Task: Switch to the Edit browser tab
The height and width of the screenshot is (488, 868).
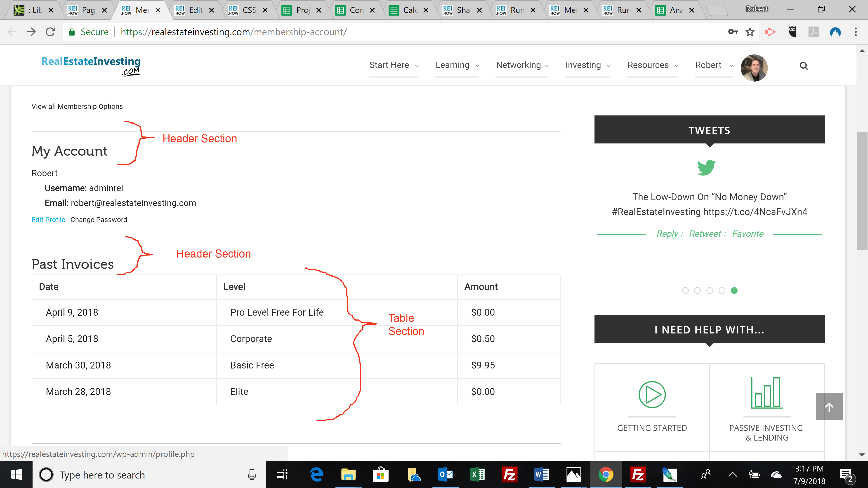Action: 195,10
